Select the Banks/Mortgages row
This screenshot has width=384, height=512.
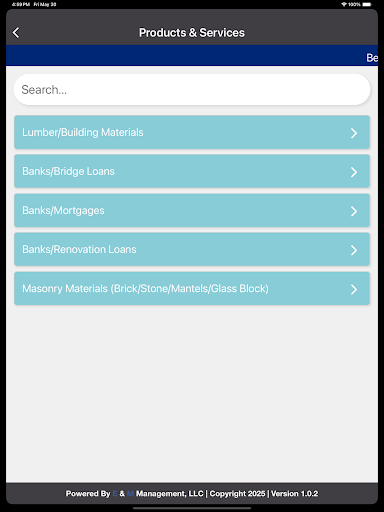click(x=192, y=210)
